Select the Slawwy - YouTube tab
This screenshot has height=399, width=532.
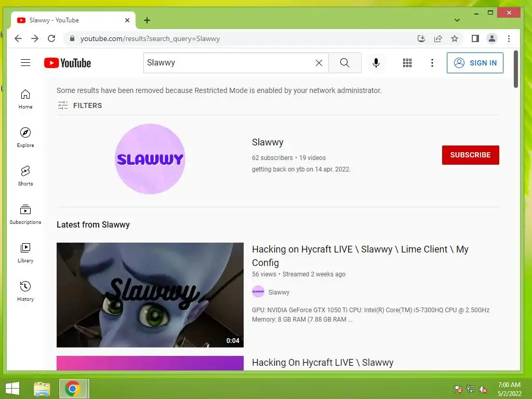click(73, 20)
